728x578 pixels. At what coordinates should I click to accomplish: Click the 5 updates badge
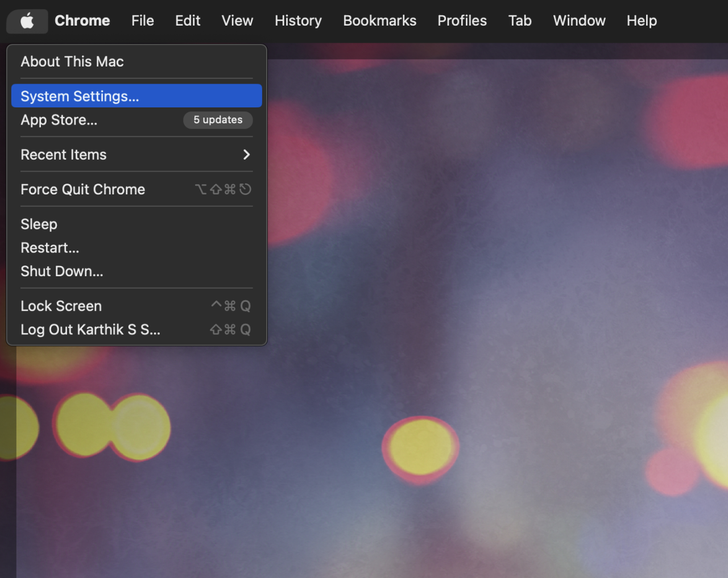point(218,120)
